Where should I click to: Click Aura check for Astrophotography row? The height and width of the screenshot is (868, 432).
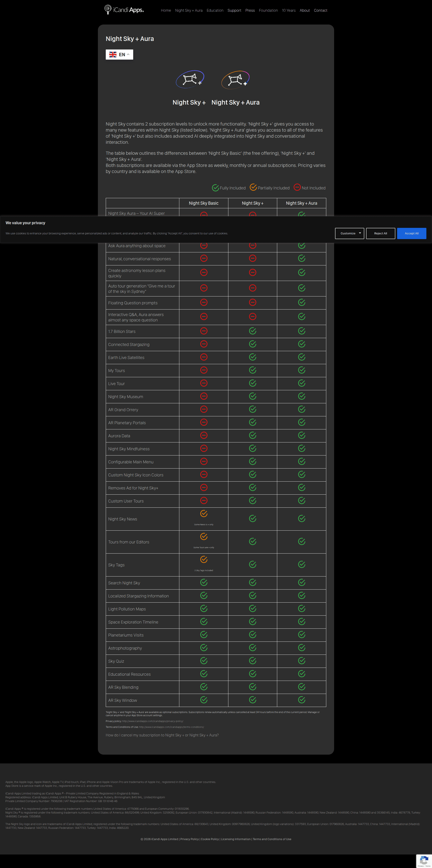click(302, 648)
